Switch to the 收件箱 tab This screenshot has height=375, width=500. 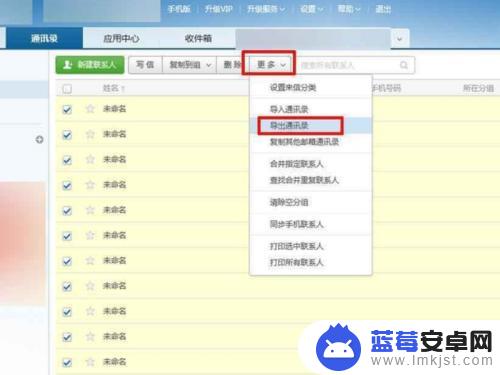tap(198, 38)
